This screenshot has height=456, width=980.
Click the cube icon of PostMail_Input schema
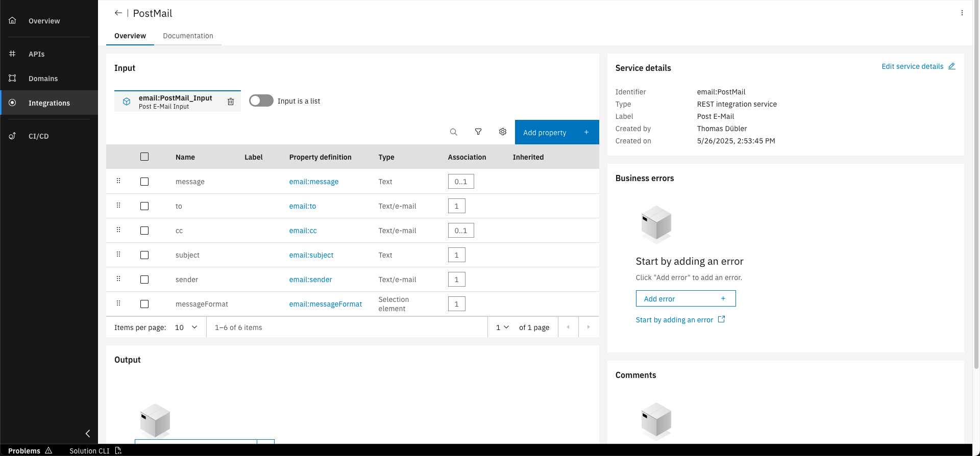(127, 102)
